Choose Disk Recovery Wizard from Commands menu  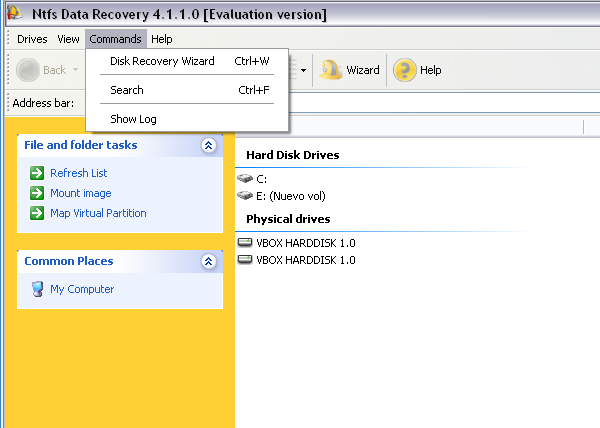187,61
